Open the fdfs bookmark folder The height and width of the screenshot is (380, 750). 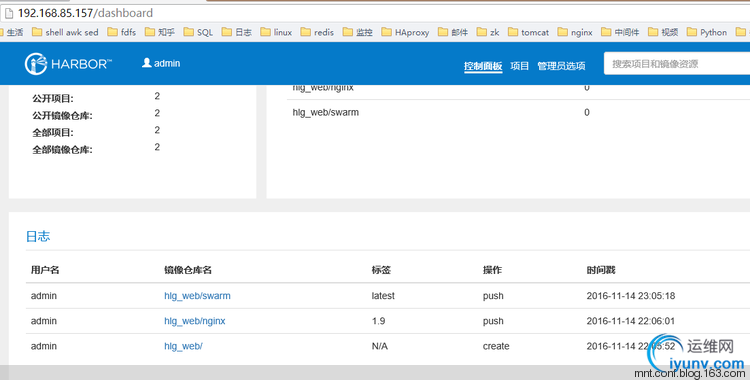point(122,32)
